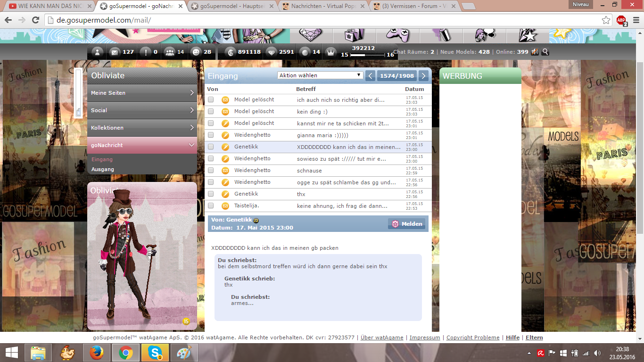Open the friends group icon in status bar

[169, 52]
